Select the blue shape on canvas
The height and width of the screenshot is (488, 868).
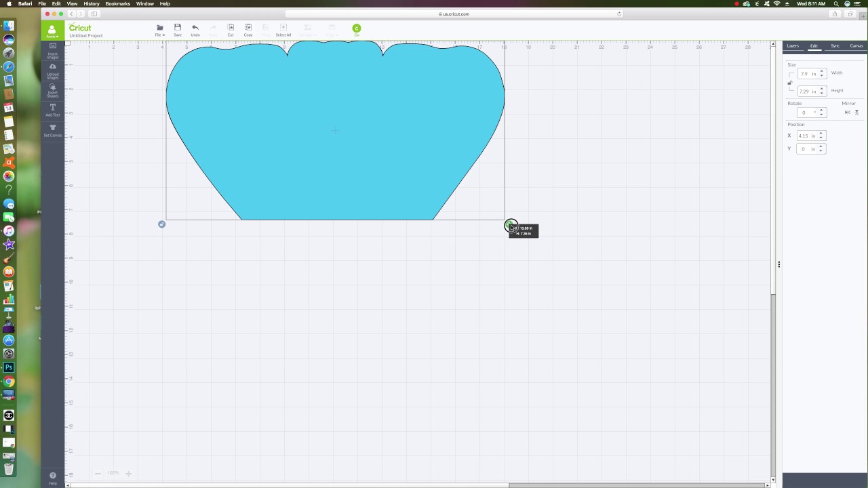click(x=335, y=131)
